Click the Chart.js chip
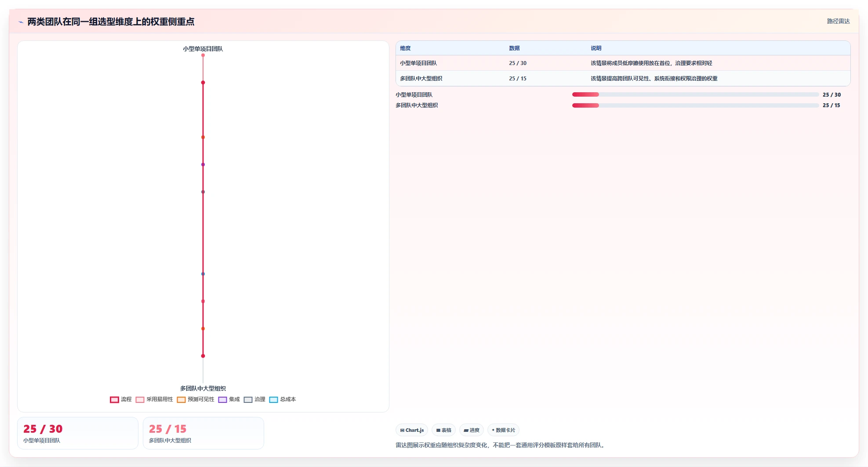 412,430
